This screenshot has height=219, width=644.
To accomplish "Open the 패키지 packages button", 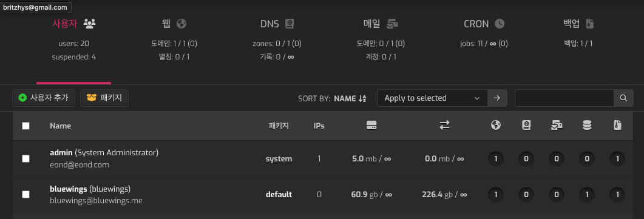I will coord(104,98).
